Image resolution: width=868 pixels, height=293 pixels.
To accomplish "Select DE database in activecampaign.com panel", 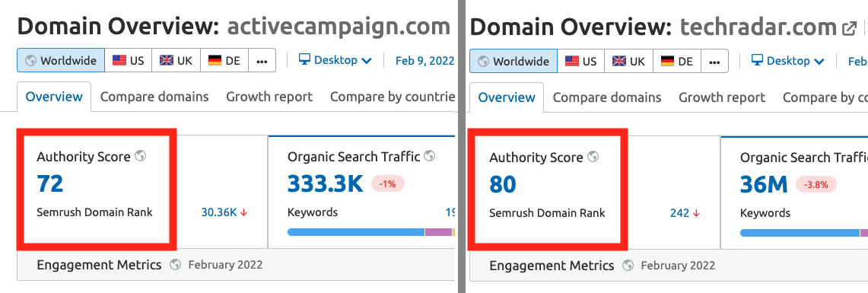I will 224,60.
